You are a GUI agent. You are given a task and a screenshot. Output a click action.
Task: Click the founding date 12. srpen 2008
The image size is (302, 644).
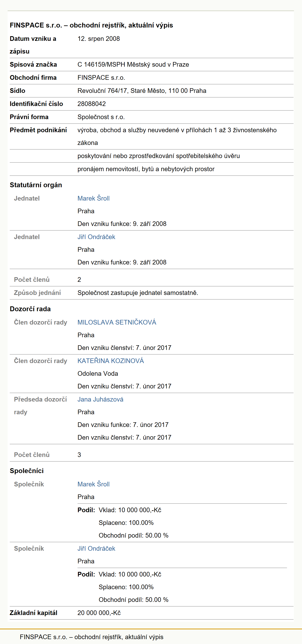point(98,39)
